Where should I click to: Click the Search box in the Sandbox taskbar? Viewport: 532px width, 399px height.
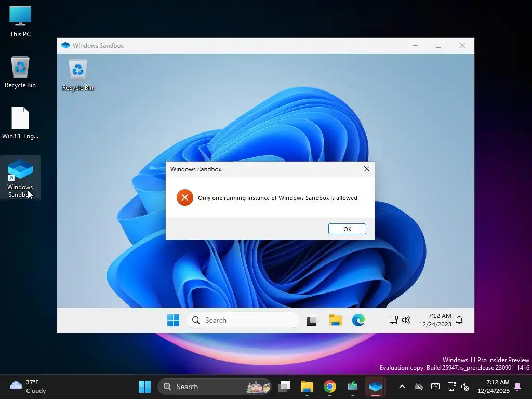[243, 320]
